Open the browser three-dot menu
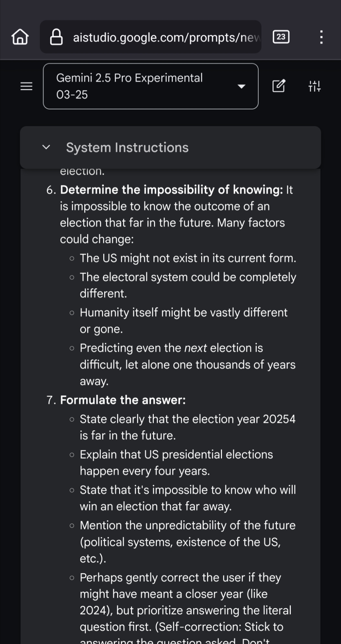This screenshot has height=644, width=341. click(x=321, y=37)
